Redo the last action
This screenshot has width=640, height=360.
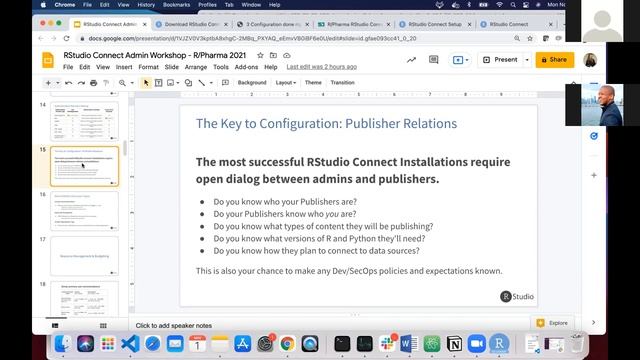point(81,83)
